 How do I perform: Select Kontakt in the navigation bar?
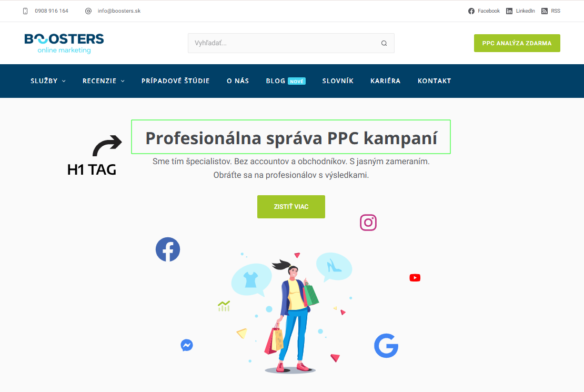point(434,81)
